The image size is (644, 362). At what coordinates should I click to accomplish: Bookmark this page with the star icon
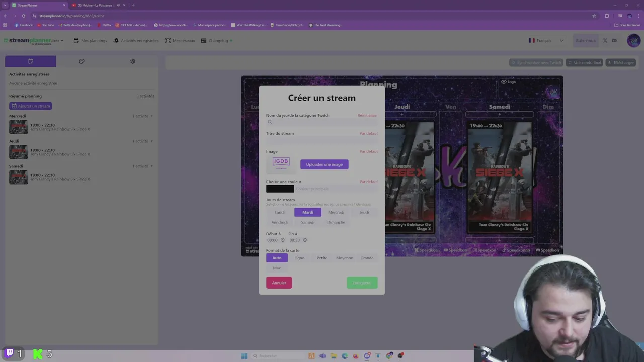pos(594,16)
